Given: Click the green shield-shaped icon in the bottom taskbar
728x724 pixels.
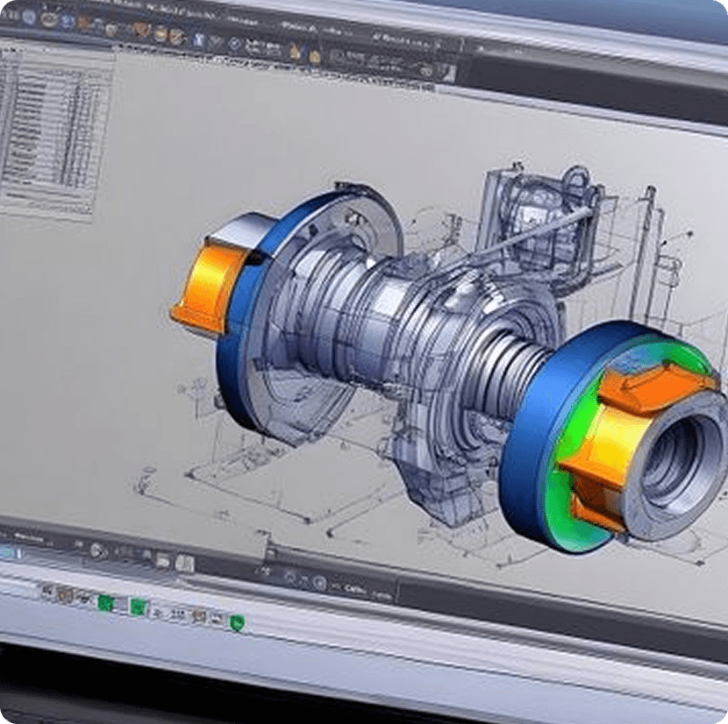Looking at the screenshot, I should click(237, 623).
